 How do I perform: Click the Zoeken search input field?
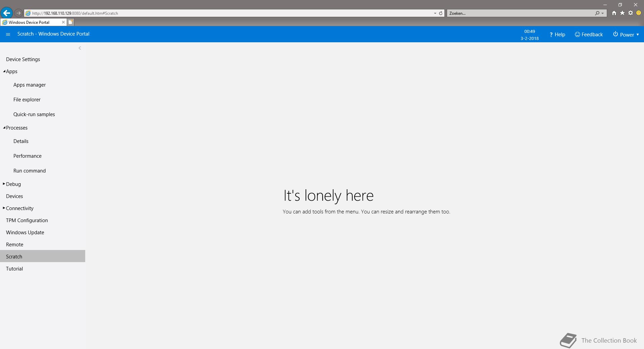[x=521, y=13]
